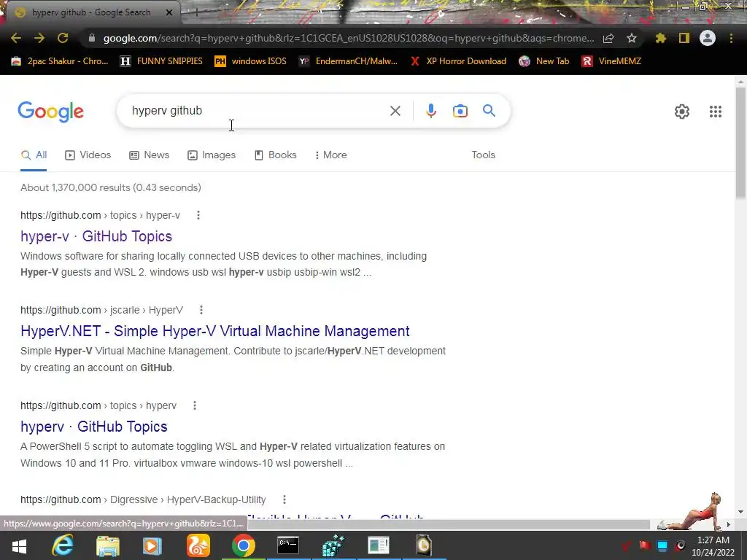This screenshot has height=560, width=747.
Task: Launch Internet Explorer from the taskbar
Action: click(63, 546)
